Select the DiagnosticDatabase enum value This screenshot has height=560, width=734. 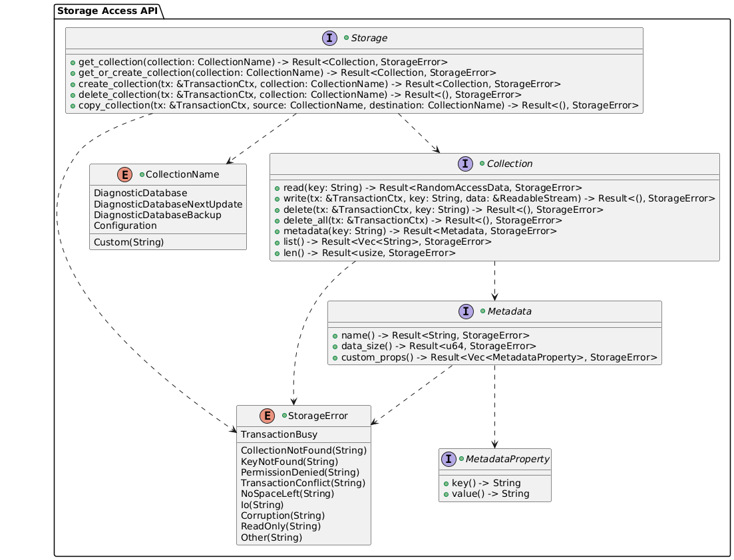[140, 194]
